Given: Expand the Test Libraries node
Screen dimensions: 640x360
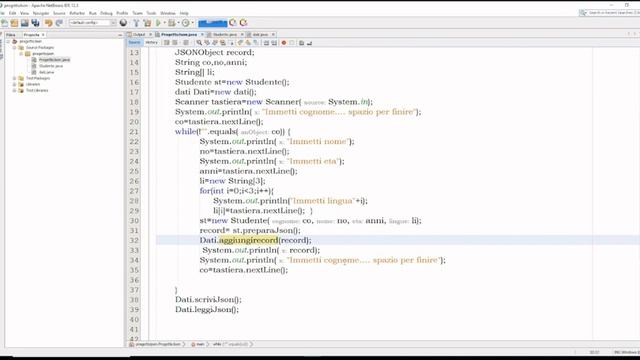Looking at the screenshot, I should coord(14,90).
